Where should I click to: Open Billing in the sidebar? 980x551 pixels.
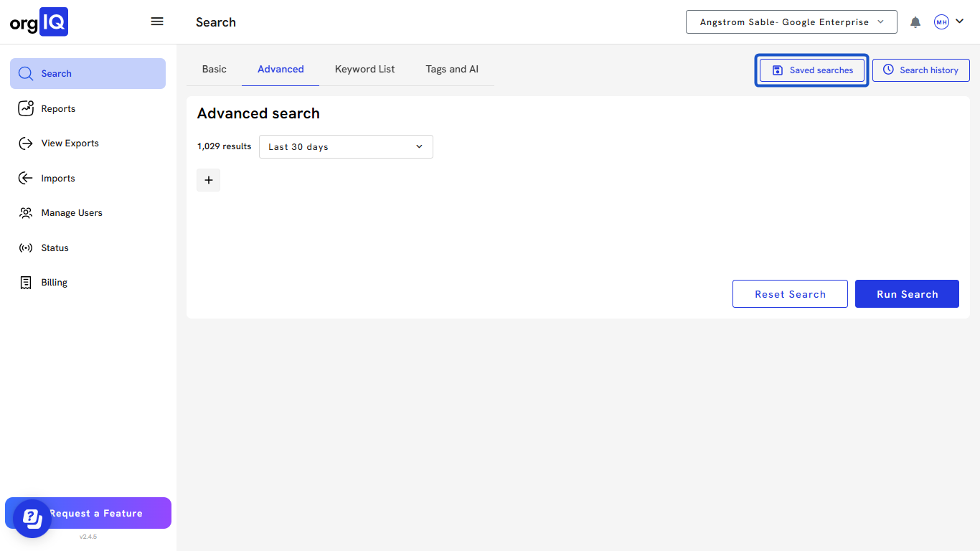(x=54, y=283)
